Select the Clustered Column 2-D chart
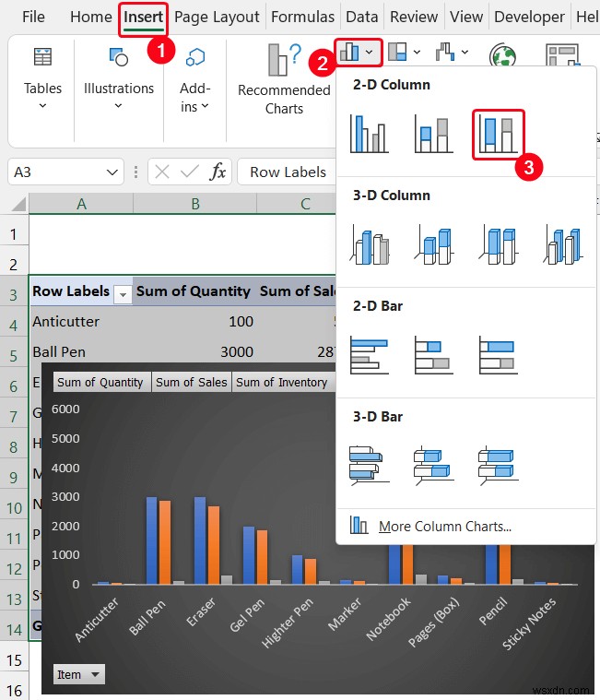The image size is (600, 700). pyautogui.click(x=369, y=134)
